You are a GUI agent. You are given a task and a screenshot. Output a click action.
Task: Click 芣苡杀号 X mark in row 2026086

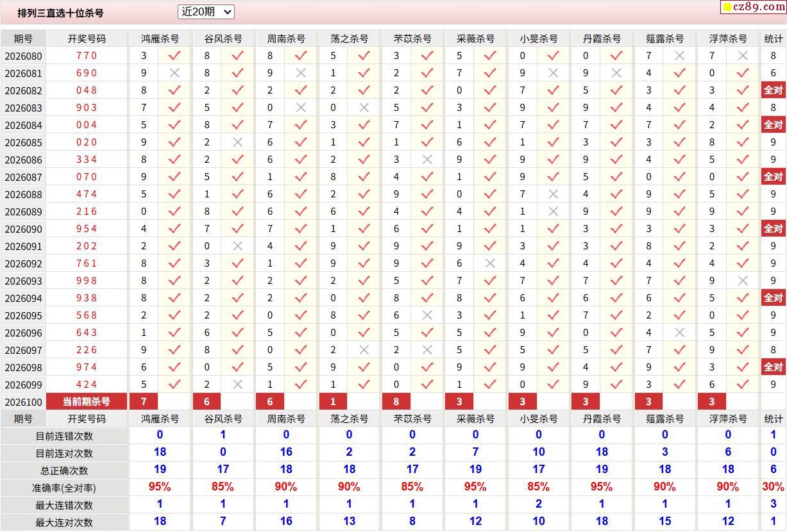(x=427, y=160)
